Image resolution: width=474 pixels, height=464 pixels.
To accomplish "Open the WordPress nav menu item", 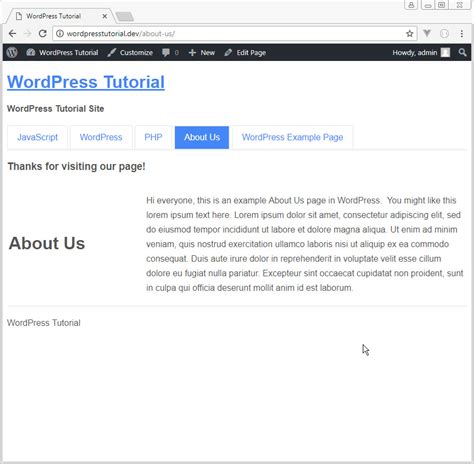I will [x=101, y=137].
